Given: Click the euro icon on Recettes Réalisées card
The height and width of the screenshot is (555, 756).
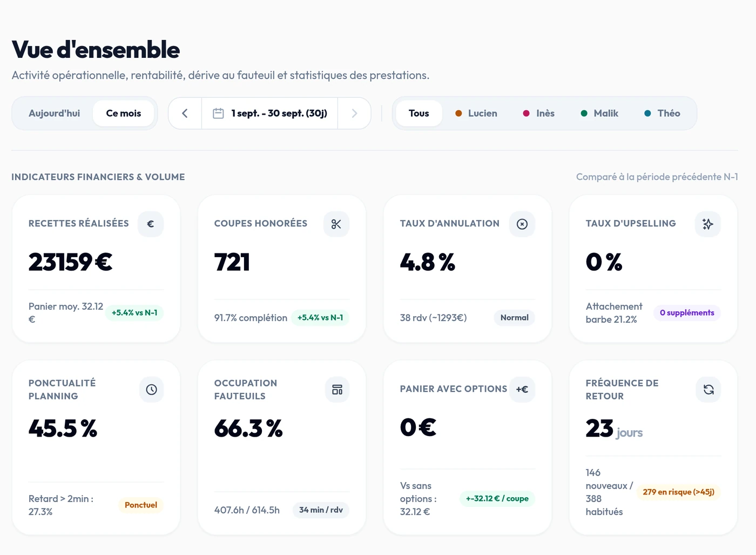Looking at the screenshot, I should point(151,224).
